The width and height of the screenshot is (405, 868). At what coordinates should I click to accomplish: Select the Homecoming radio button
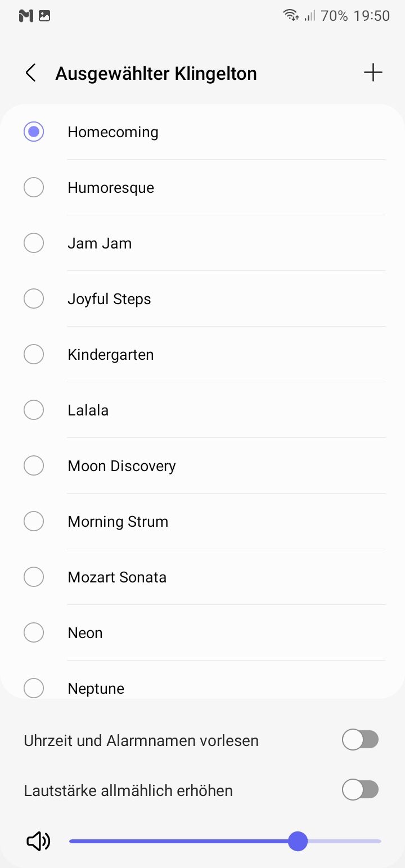[34, 132]
